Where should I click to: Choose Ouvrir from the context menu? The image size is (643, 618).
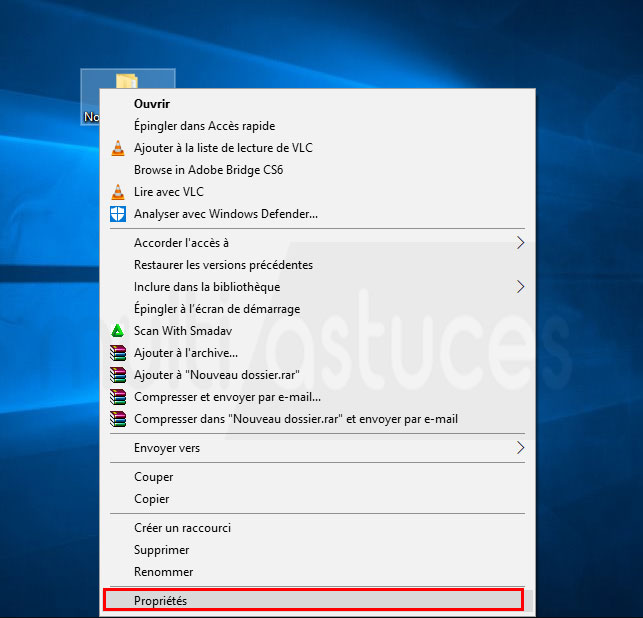point(152,104)
